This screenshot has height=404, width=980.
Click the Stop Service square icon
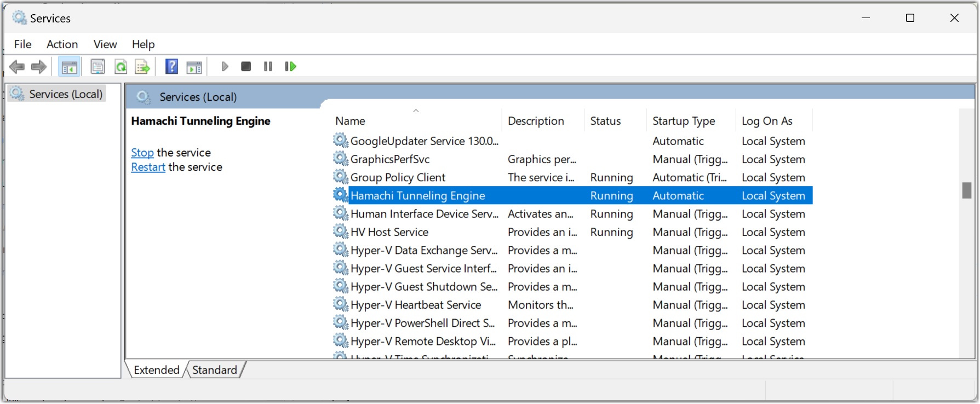point(246,66)
